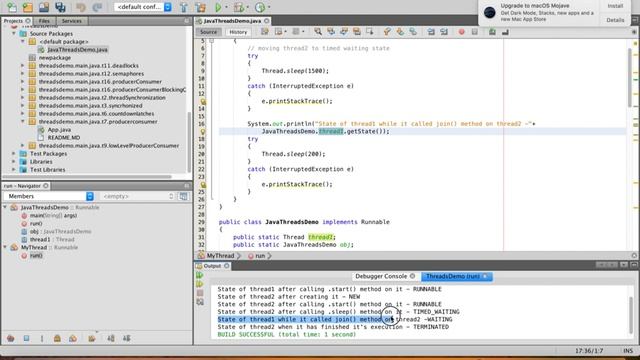The image size is (640, 360).
Task: Click the Find Selection magnifier icon in editor toolbar
Action: [318, 32]
